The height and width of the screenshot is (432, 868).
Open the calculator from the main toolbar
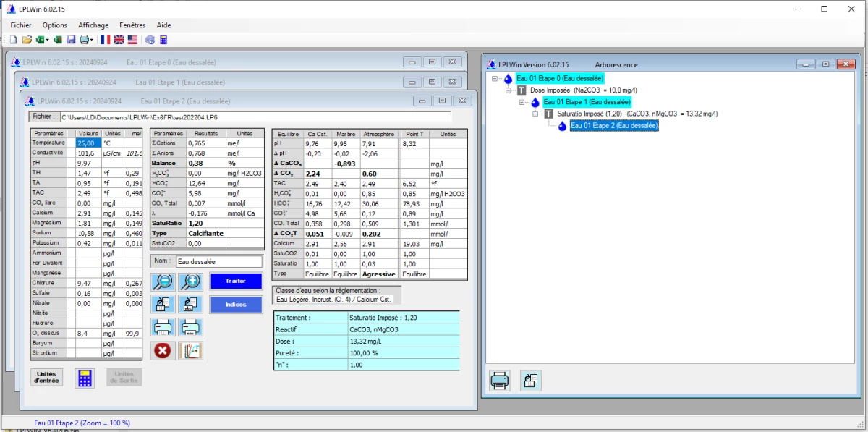tap(164, 40)
